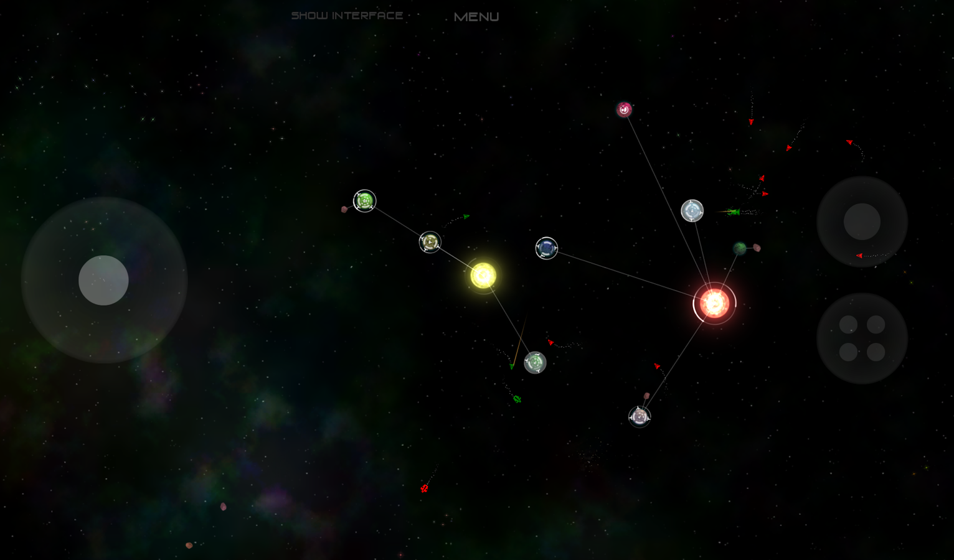Click the gray-green planet below yellow star
Screen dimensions: 954x560
535,362
